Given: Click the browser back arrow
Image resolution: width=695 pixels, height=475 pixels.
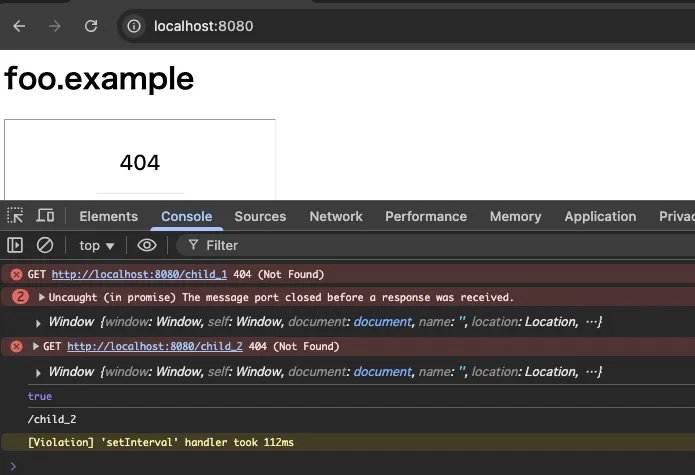Looking at the screenshot, I should [18, 26].
